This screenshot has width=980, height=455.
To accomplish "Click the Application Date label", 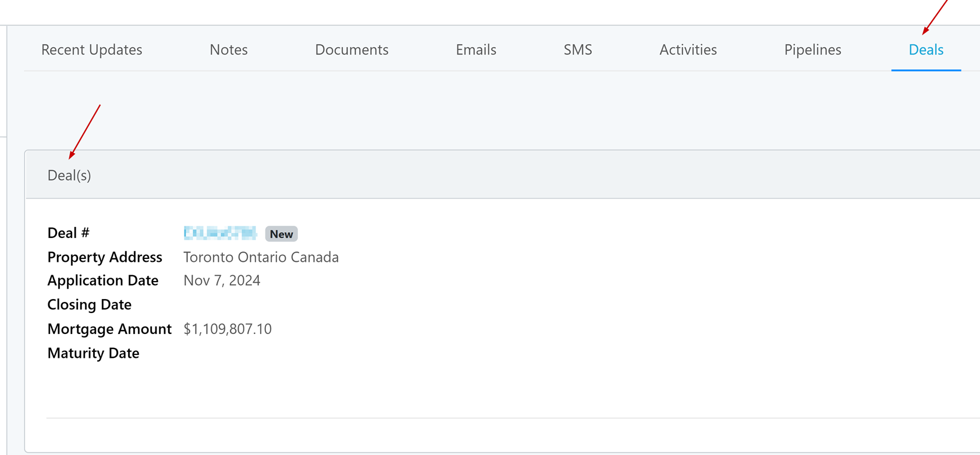I will click(103, 280).
